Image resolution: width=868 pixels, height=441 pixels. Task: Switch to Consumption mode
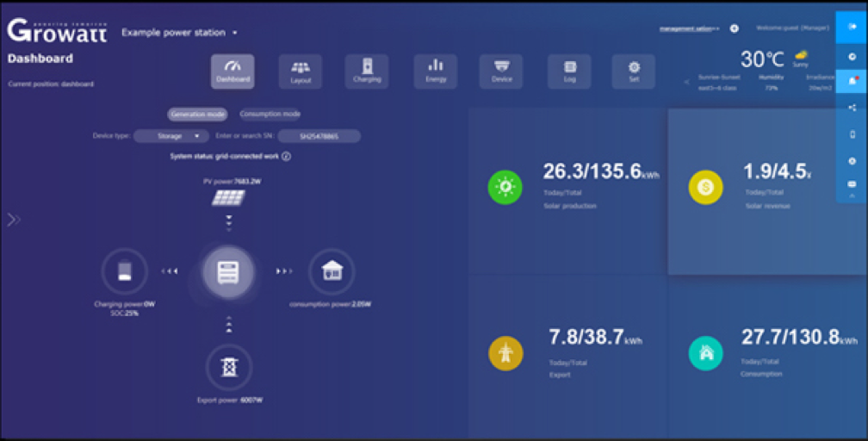pos(270,114)
